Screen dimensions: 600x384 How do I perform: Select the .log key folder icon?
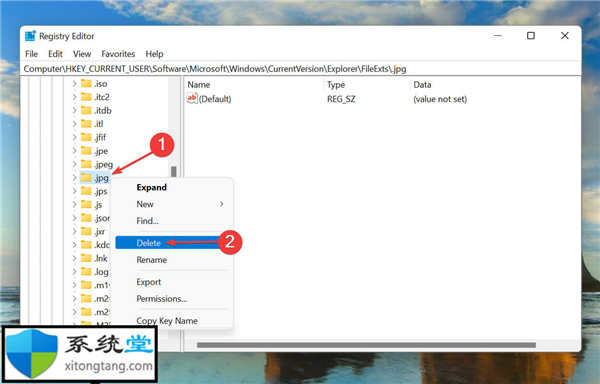pos(86,272)
